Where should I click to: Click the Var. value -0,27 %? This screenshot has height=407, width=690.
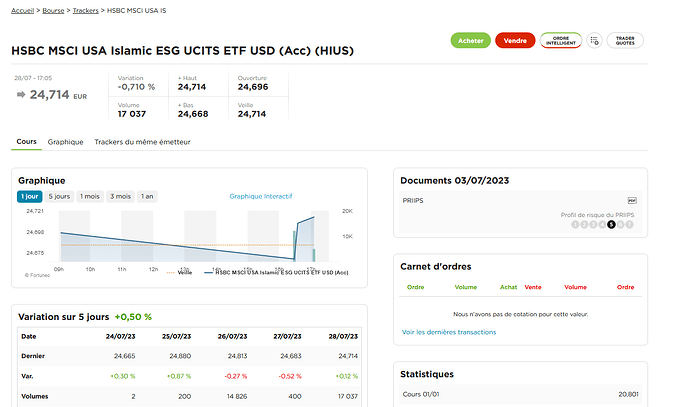click(236, 376)
